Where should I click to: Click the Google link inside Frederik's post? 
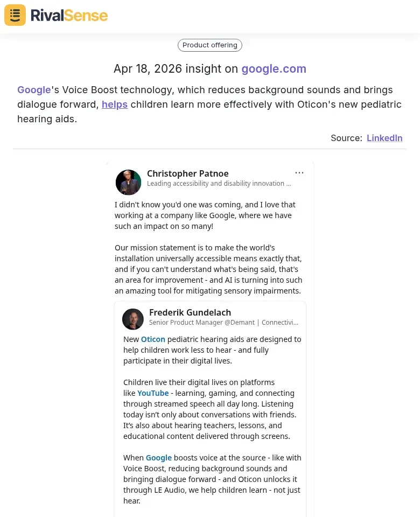tap(158, 457)
